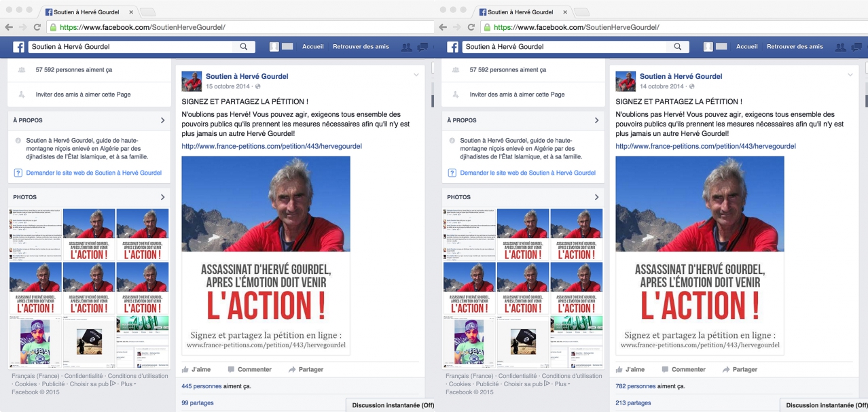Open the messages icon in the right window

pyautogui.click(x=856, y=47)
